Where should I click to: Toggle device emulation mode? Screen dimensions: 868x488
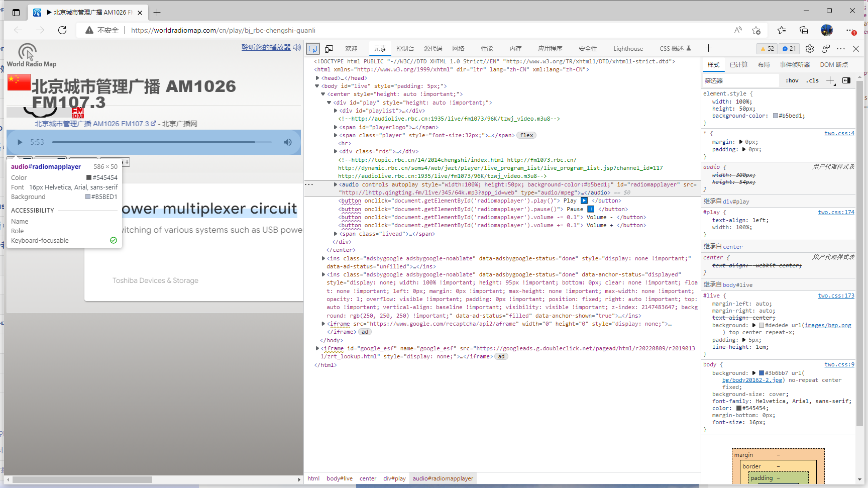[329, 49]
